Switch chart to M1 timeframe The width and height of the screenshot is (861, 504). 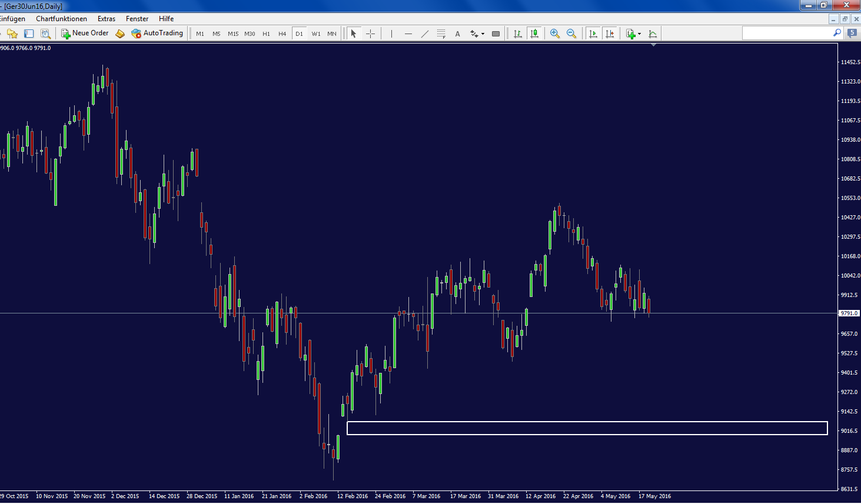pyautogui.click(x=200, y=34)
